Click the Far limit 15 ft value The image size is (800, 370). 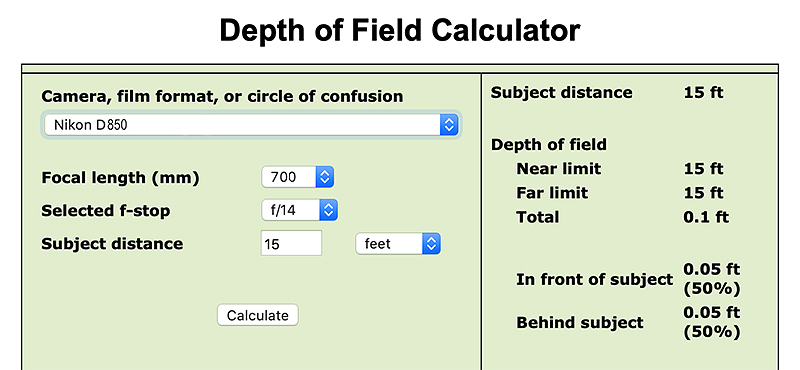point(704,192)
